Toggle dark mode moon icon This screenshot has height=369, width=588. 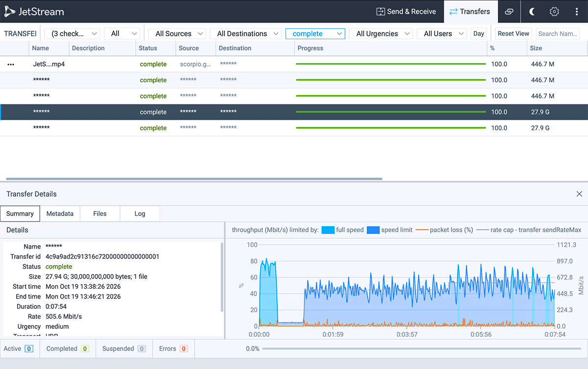[533, 11]
